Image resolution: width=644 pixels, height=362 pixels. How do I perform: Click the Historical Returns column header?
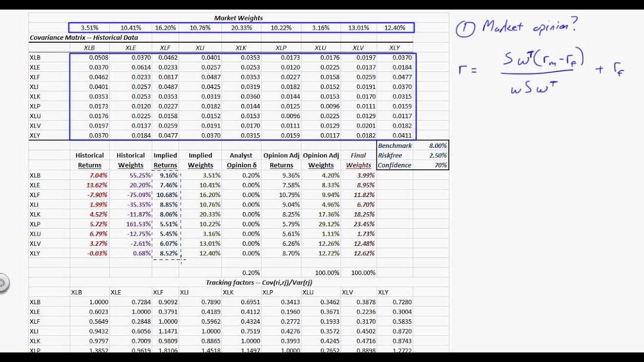90,160
